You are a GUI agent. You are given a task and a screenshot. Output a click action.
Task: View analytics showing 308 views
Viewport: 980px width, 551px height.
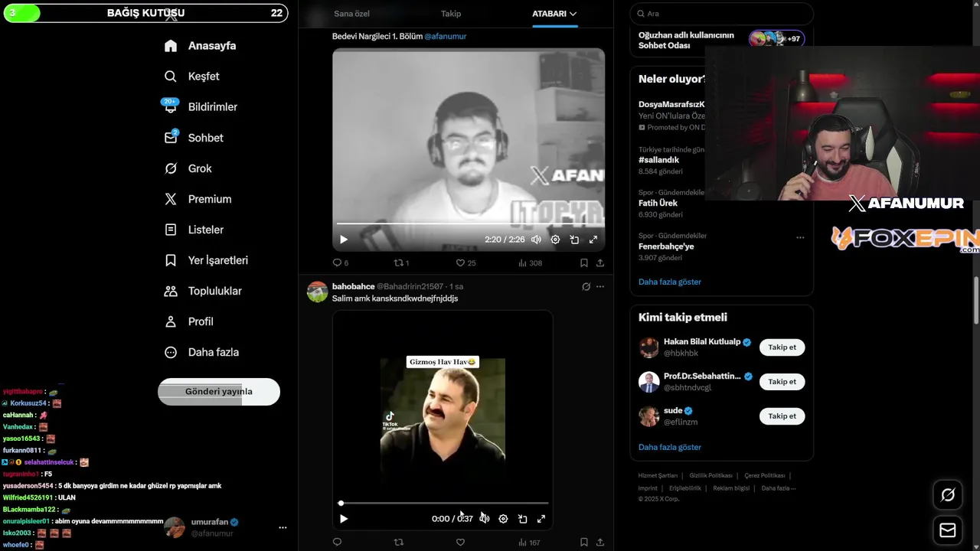click(x=530, y=262)
